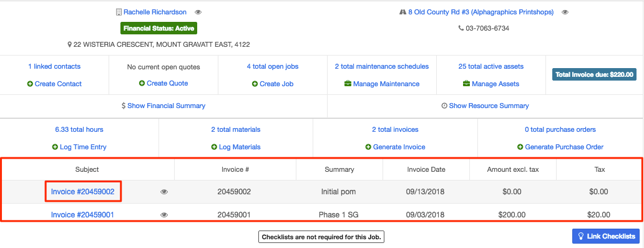Open 2 total invoices
644x248 pixels.
point(395,129)
